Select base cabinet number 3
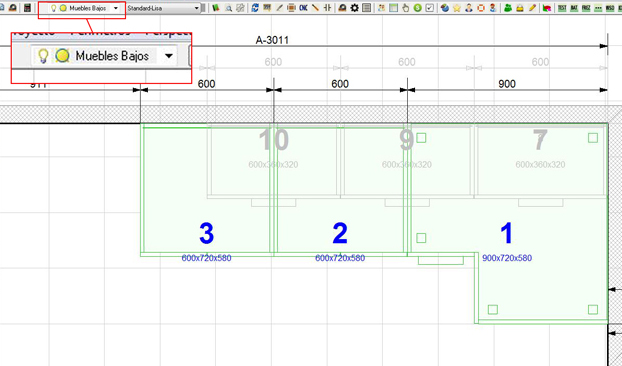The image size is (622, 366). coord(206,233)
